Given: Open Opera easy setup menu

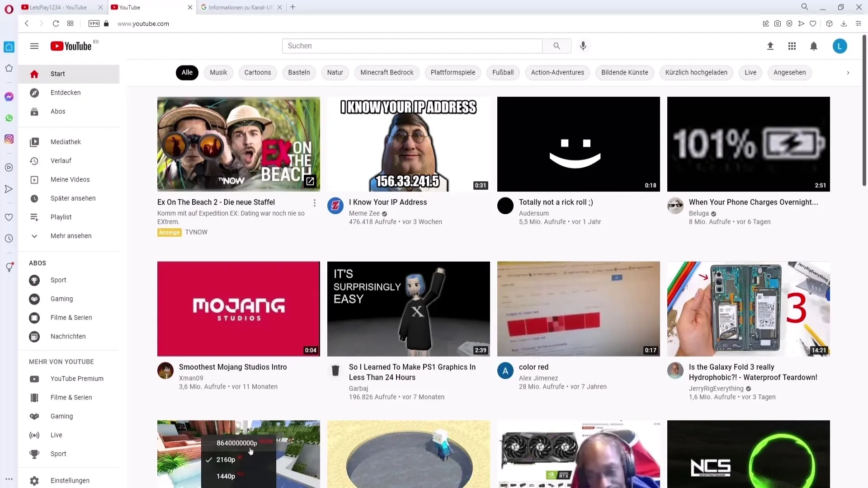Looking at the screenshot, I should pos(859,23).
